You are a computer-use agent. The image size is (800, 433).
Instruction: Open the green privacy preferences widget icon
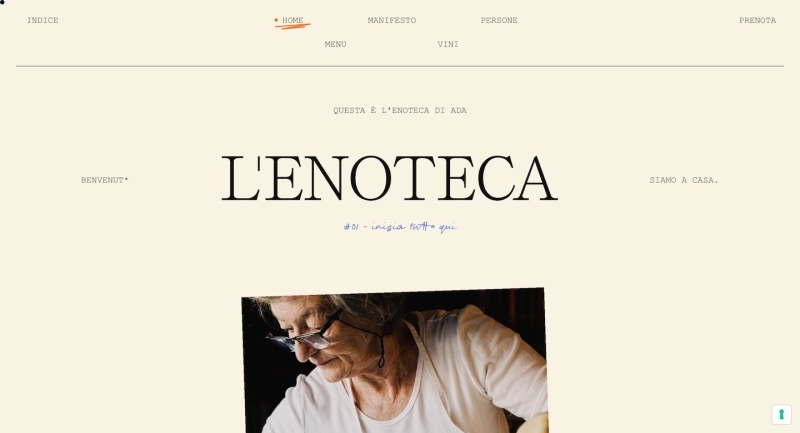point(781,414)
